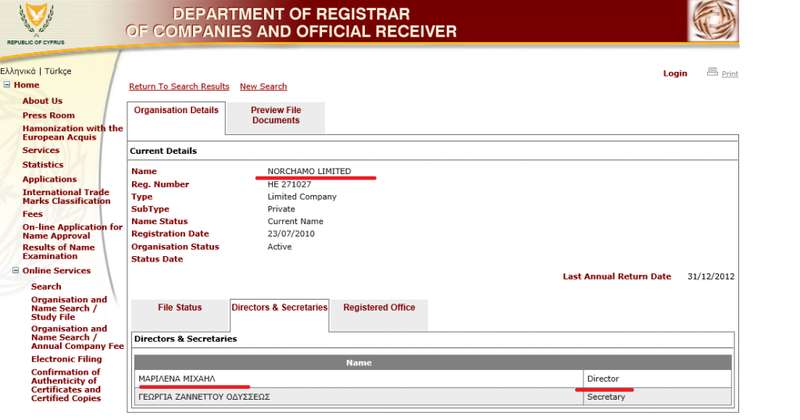Go to Electronic Filing in sidebar

click(x=66, y=358)
